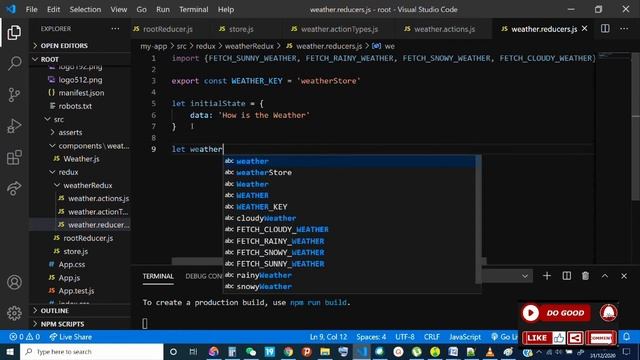This screenshot has width=640, height=360.
Task: Click errors and warnings status indicator
Action: pyautogui.click(x=24, y=337)
